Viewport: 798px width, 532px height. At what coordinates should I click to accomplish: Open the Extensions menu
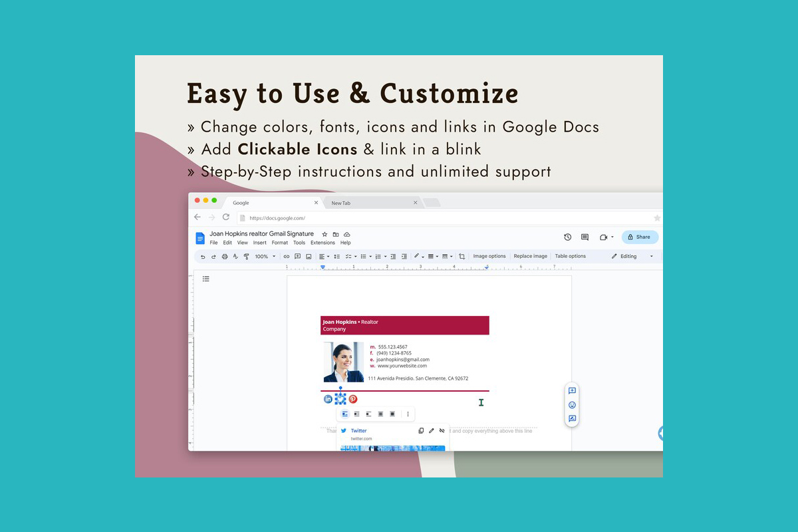[x=323, y=243]
